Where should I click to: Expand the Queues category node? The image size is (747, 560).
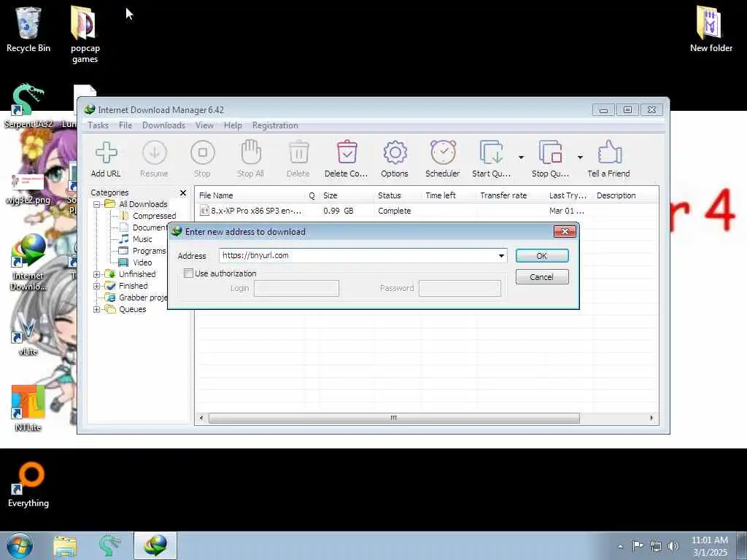pyautogui.click(x=97, y=309)
